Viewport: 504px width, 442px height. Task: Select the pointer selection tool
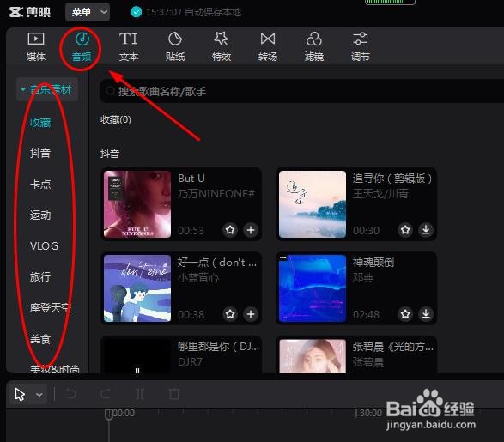click(x=20, y=394)
